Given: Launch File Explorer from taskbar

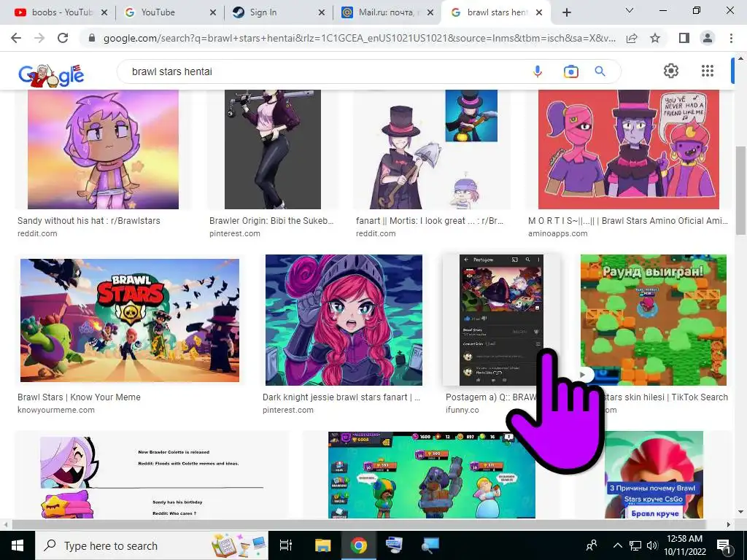Looking at the screenshot, I should pyautogui.click(x=323, y=545).
